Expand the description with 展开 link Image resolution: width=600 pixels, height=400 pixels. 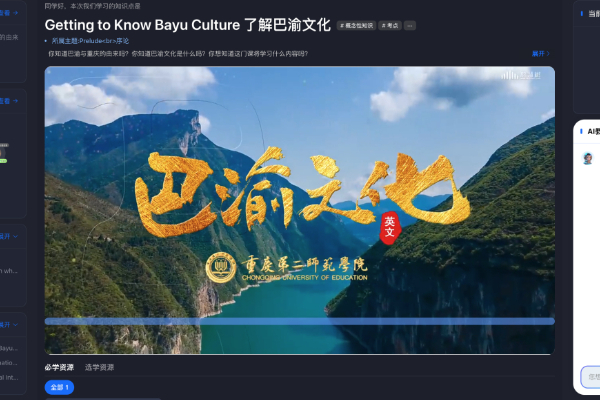541,54
